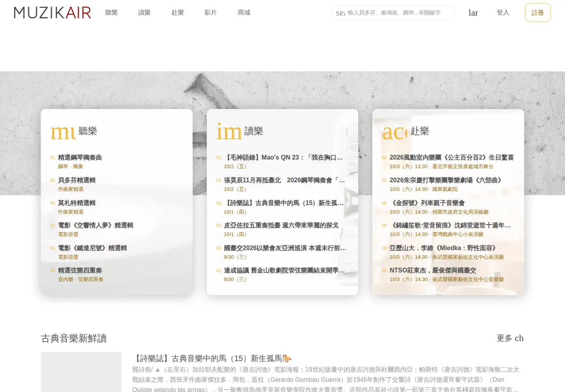Open 電影《交響情人夢》精選輯
Viewport: 565px width, 392px height.
96,225
